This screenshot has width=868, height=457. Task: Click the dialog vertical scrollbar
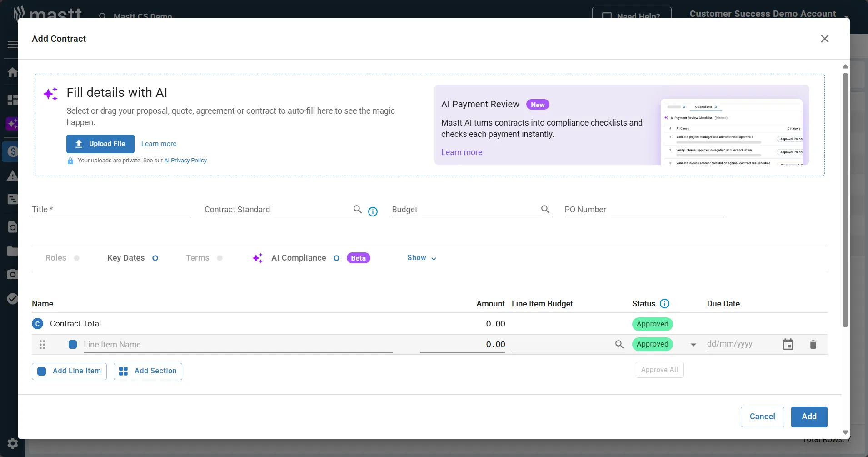(845, 200)
